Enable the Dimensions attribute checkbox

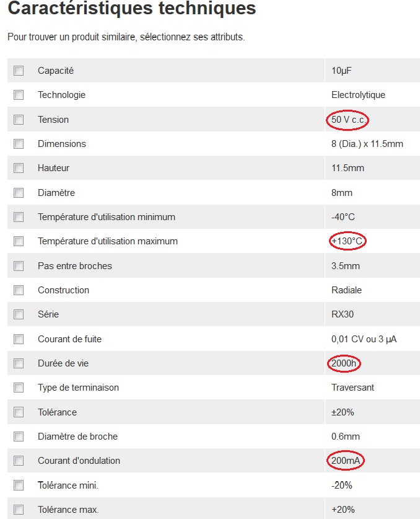[x=19, y=144]
